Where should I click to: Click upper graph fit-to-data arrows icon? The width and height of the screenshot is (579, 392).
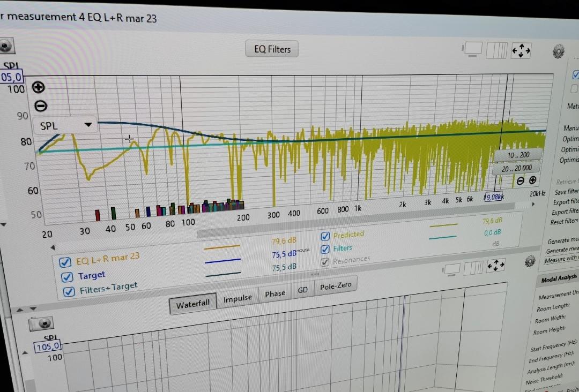tap(521, 51)
